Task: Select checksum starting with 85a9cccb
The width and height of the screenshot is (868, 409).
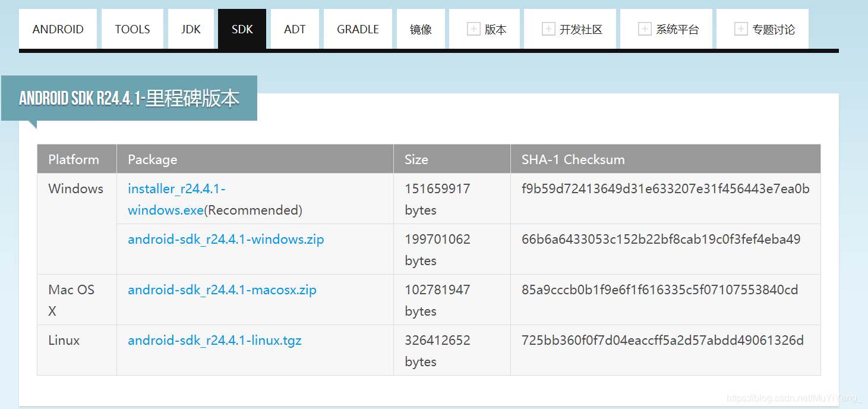Action: click(x=660, y=290)
